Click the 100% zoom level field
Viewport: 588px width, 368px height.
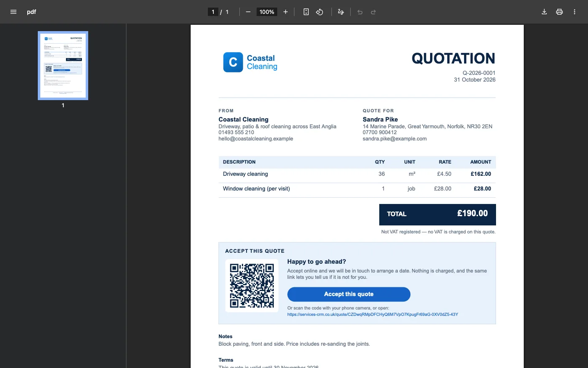pyautogui.click(x=267, y=12)
